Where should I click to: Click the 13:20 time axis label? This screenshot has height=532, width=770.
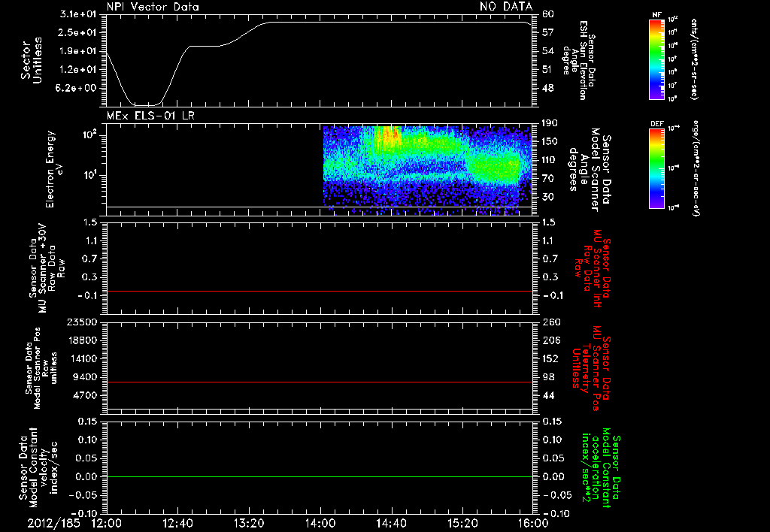tap(249, 523)
